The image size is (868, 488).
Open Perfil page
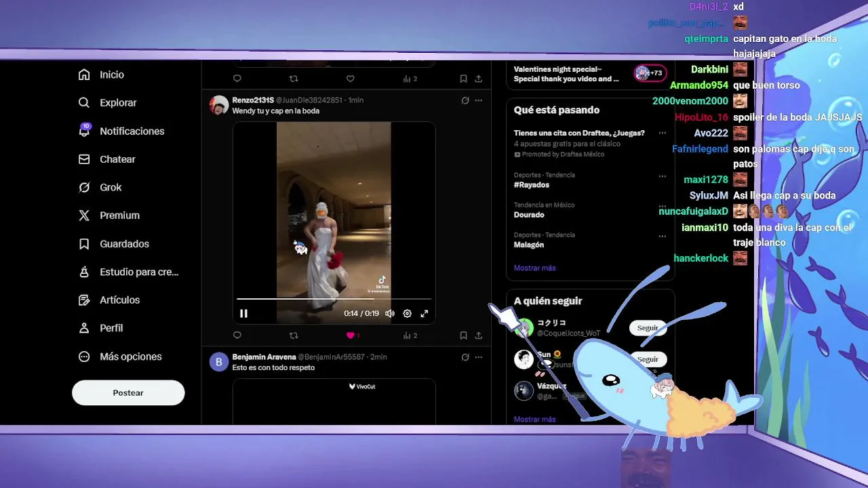coord(100,328)
